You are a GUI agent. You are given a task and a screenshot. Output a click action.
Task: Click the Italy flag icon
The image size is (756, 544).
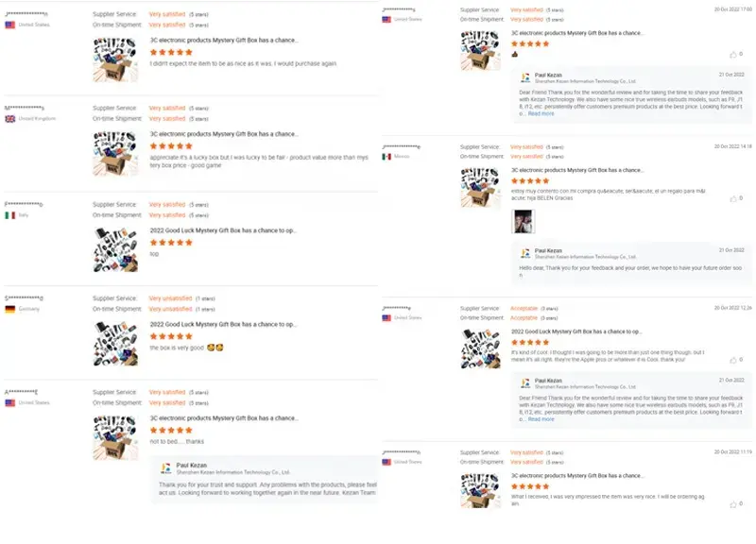pos(10,215)
